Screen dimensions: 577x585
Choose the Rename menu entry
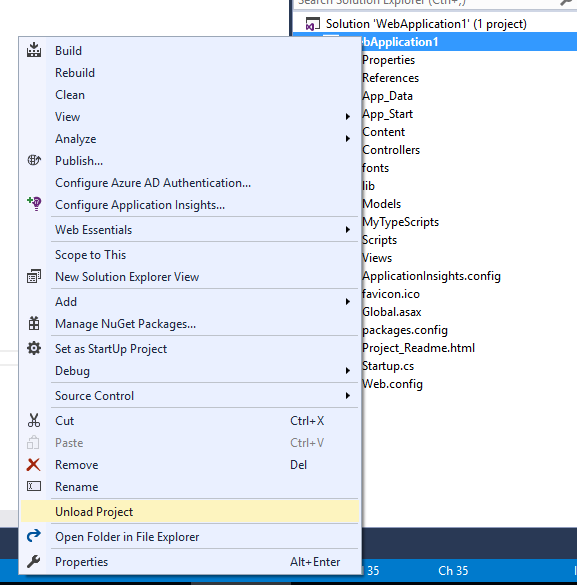pos(190,487)
